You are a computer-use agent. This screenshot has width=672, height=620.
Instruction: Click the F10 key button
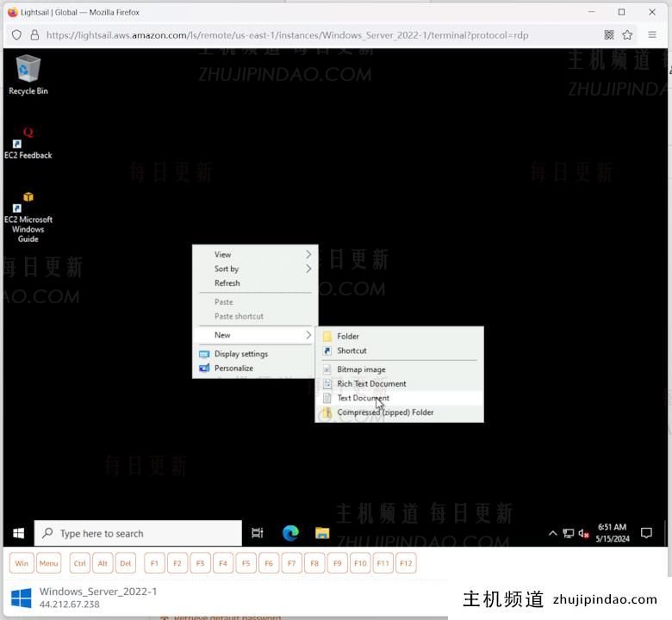[360, 563]
